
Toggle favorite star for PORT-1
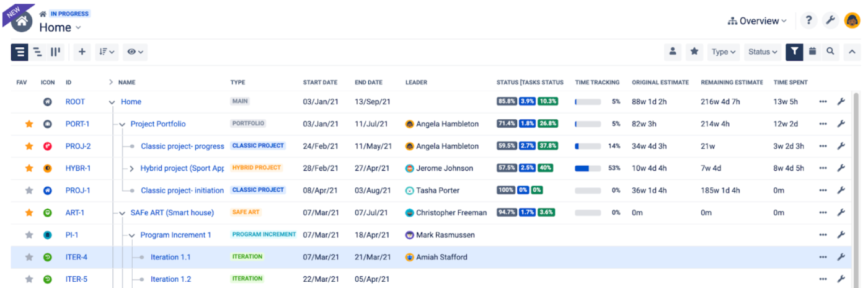pos(29,124)
